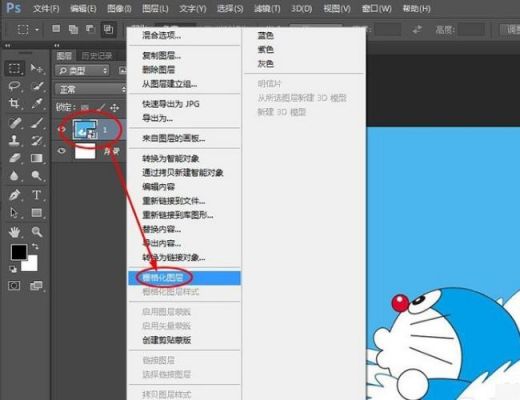
Task: Select the Brush tool
Action: click(x=37, y=123)
